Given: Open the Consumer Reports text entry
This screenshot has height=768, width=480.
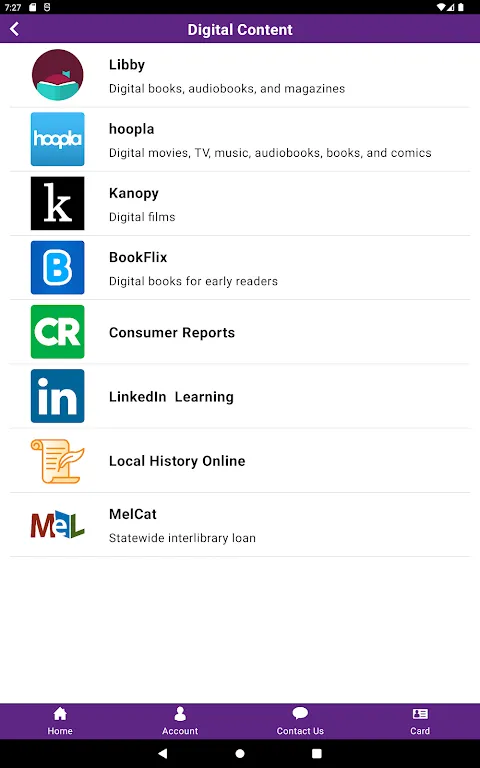Looking at the screenshot, I should point(172,333).
